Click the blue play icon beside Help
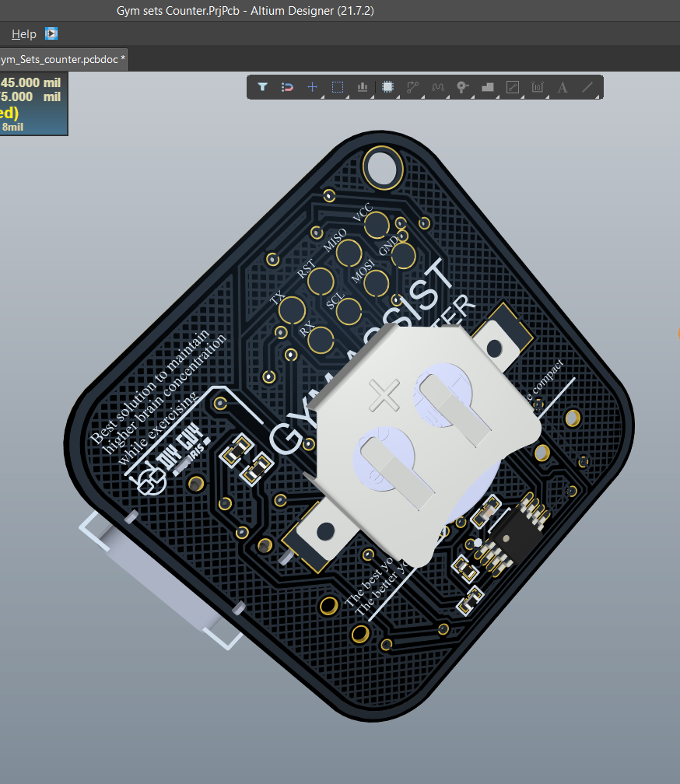The height and width of the screenshot is (784, 680). click(51, 33)
